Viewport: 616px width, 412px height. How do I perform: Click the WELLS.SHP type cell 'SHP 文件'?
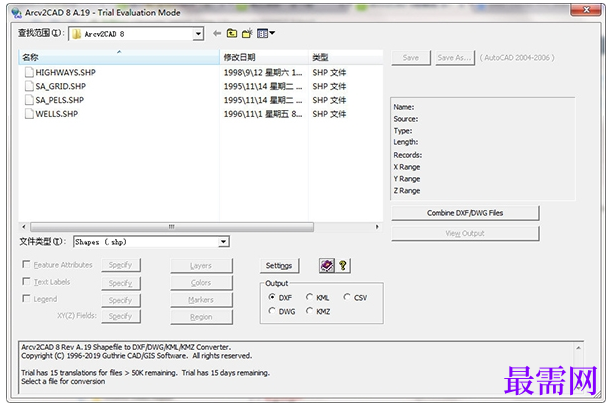[329, 114]
